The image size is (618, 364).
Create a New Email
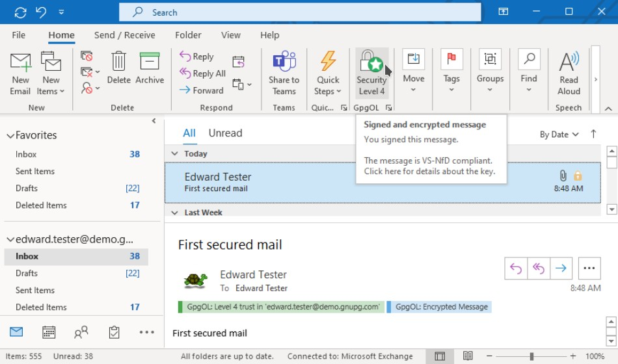point(20,74)
